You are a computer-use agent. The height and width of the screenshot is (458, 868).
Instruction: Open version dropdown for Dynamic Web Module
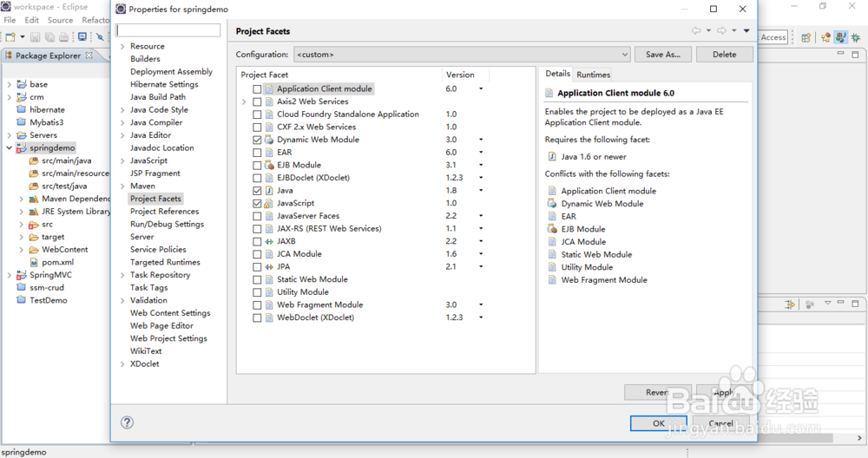pyautogui.click(x=481, y=140)
